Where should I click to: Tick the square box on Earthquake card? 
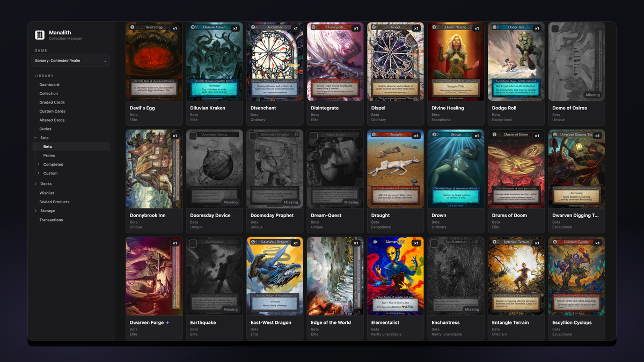(x=193, y=243)
